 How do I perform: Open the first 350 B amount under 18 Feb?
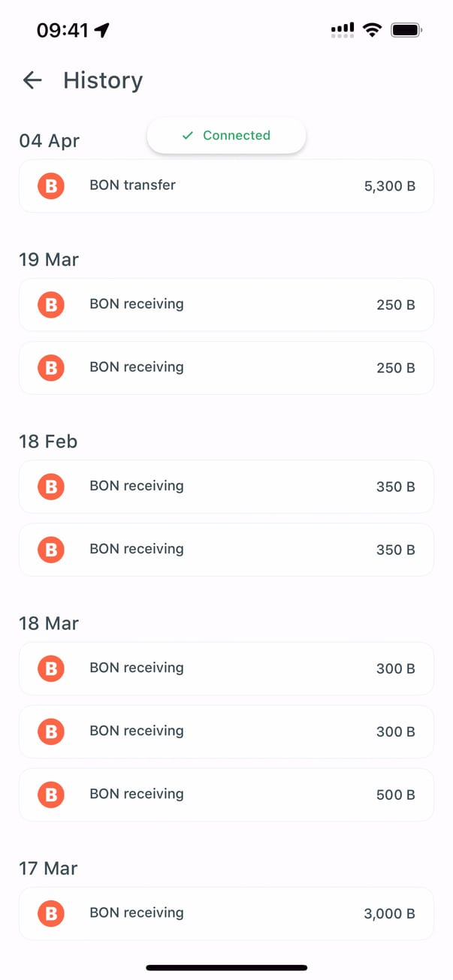point(395,487)
